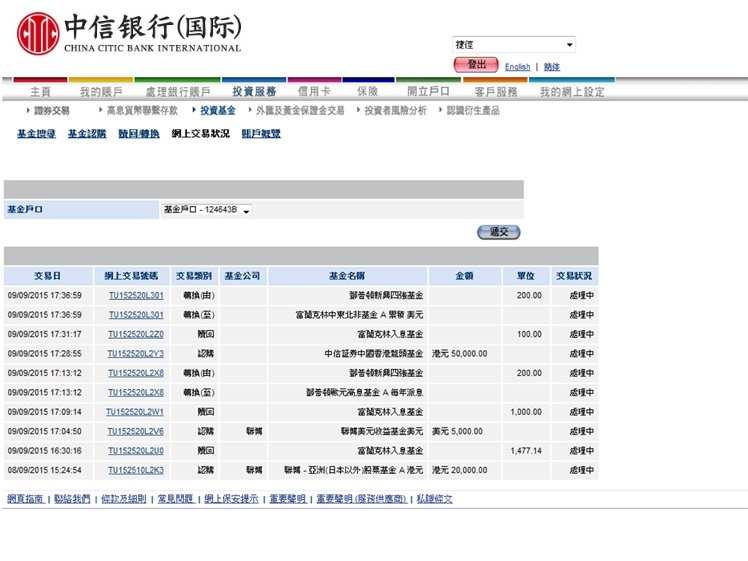Open the 捷徑 shortcut dropdown

(513, 44)
